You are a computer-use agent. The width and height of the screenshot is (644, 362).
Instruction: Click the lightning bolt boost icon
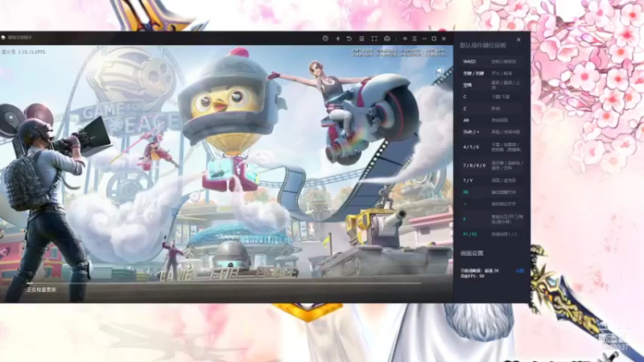(x=338, y=38)
